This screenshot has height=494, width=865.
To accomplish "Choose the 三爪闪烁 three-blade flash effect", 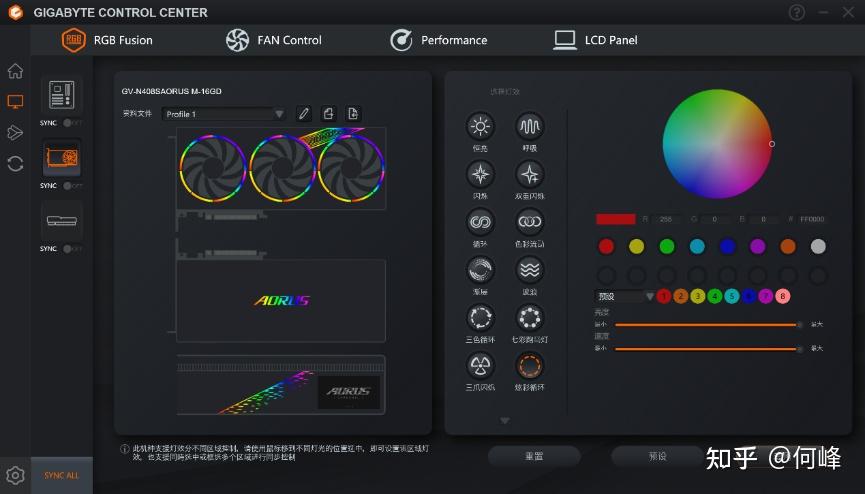I will [x=480, y=365].
